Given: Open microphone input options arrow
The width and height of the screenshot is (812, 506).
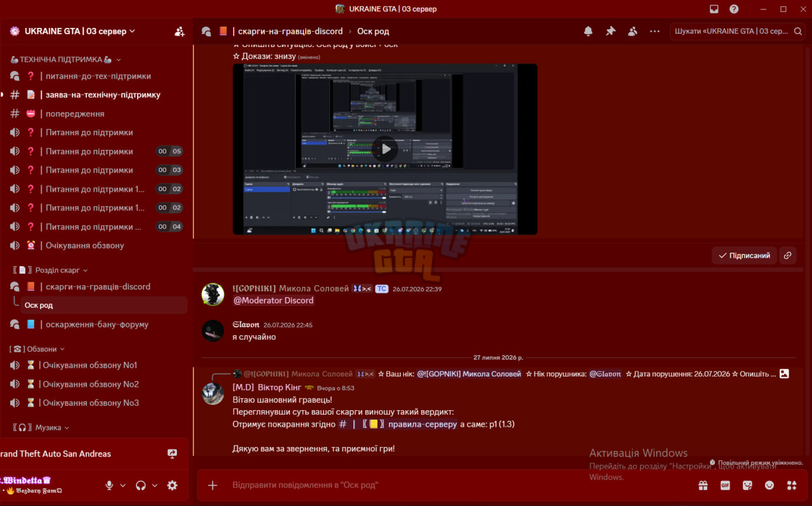Looking at the screenshot, I should [122, 485].
